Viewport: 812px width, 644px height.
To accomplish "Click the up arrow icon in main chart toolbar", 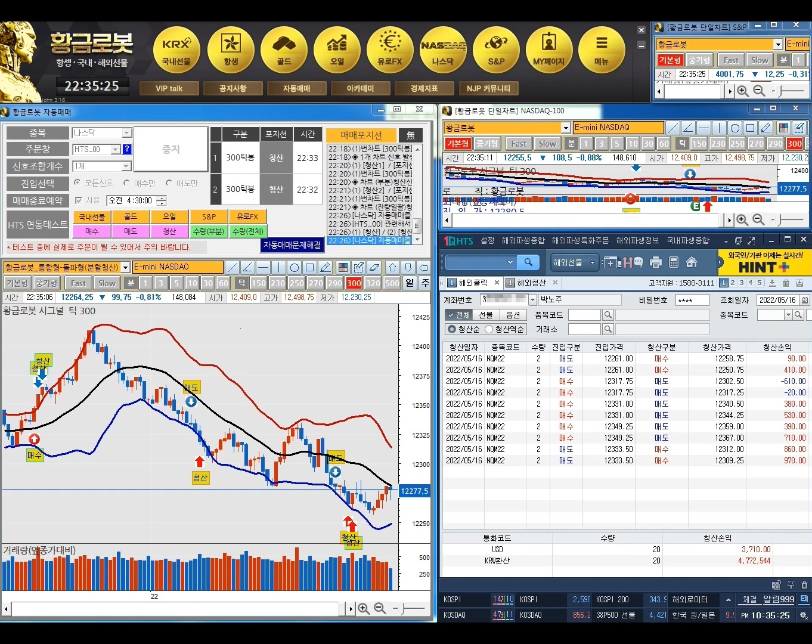I will pos(392,267).
